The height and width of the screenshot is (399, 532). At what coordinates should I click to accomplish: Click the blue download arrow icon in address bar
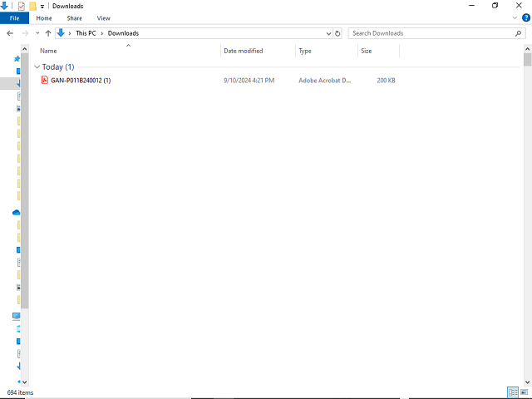pos(61,33)
